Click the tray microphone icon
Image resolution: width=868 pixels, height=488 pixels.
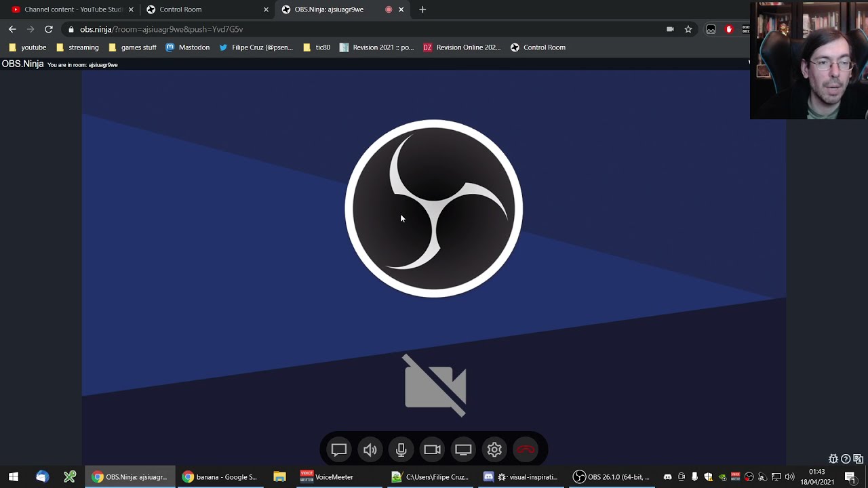pyautogui.click(x=695, y=477)
